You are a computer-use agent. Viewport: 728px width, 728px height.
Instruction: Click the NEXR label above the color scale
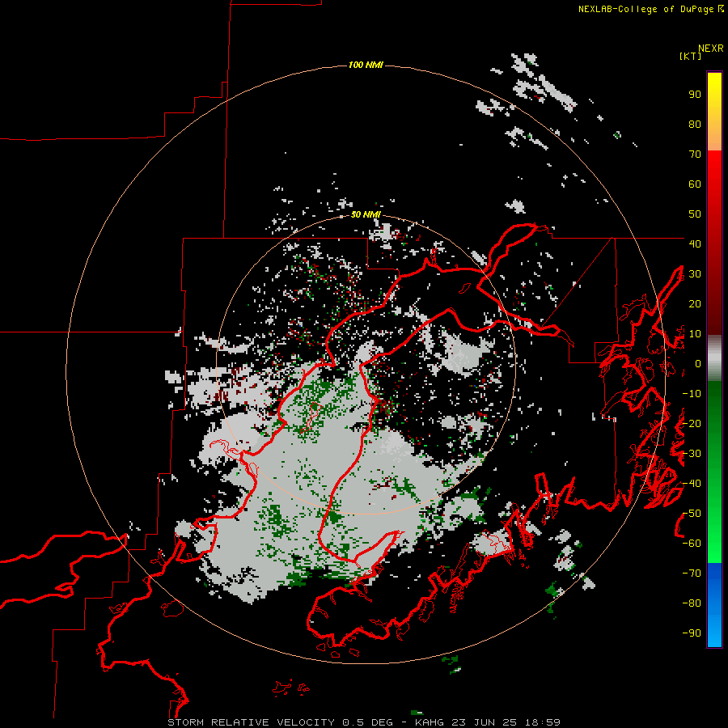(x=711, y=49)
